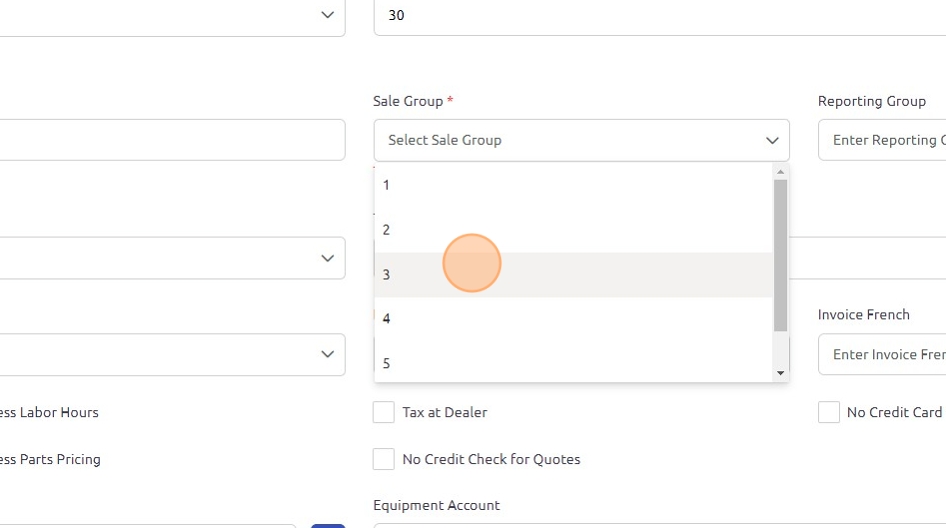Click the Select Sale Group chevron arrow
The image size is (946, 528).
[x=772, y=141]
